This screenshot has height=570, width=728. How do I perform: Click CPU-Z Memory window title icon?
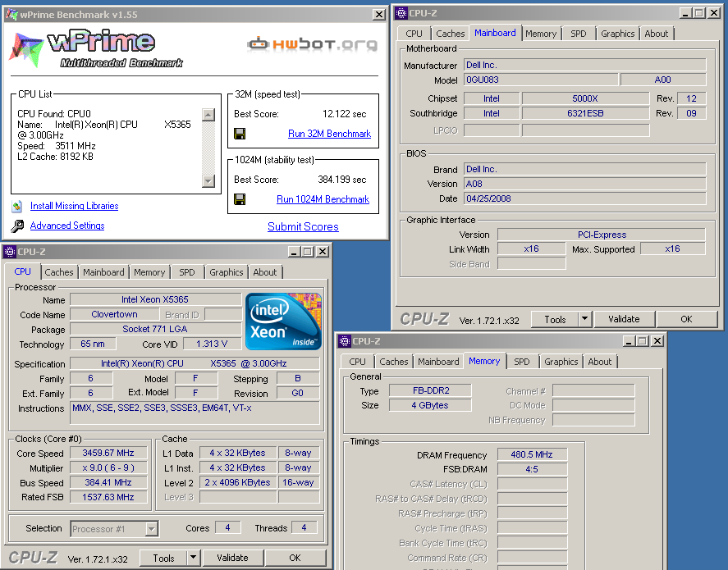(x=345, y=341)
